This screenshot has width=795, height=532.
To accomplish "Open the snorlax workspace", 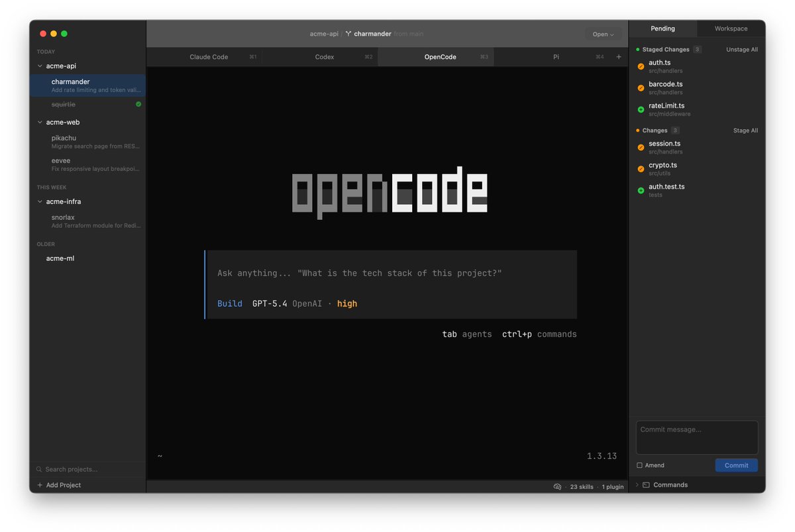I will [x=87, y=221].
